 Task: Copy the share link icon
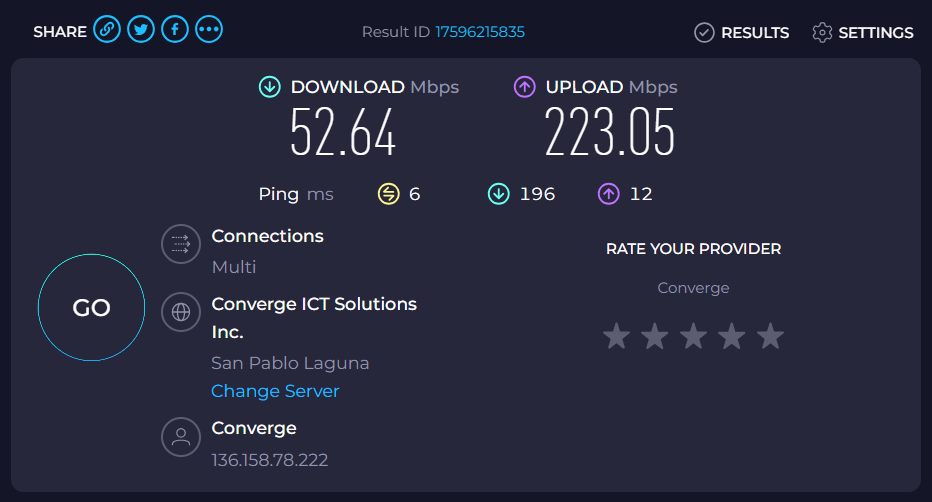click(x=107, y=29)
